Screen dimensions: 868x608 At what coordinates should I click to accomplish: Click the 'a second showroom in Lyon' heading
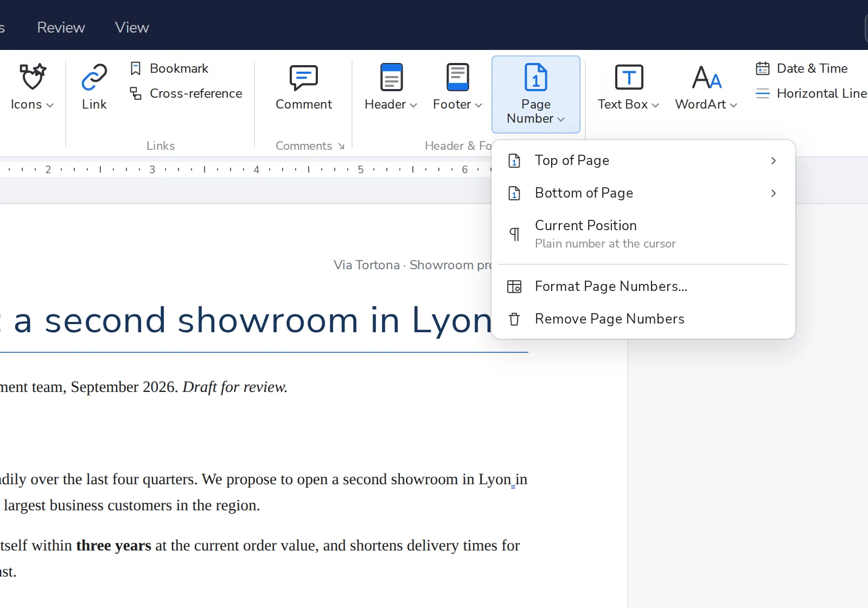click(x=253, y=320)
